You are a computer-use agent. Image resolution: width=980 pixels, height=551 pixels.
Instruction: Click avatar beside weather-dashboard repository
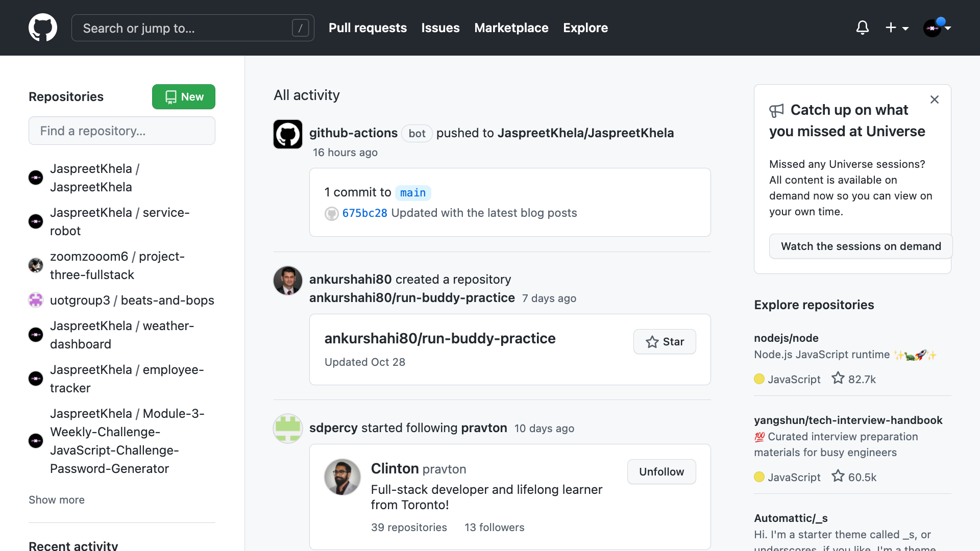point(36,335)
